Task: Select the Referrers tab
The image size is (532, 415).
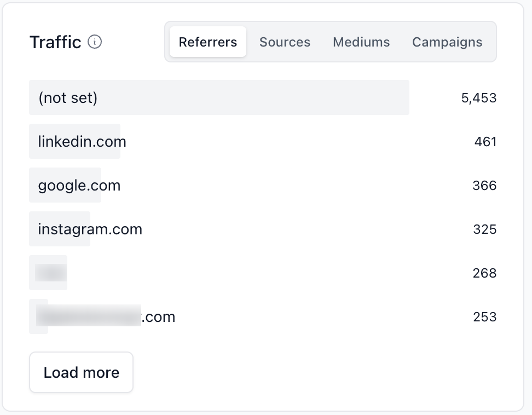Action: (208, 42)
